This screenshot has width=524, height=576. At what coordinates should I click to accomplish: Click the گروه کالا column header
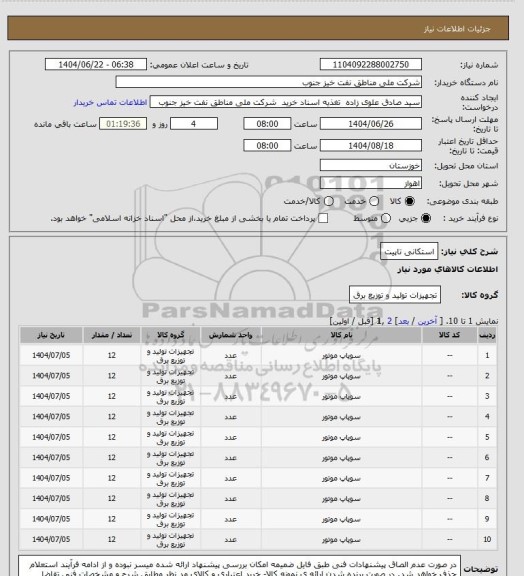click(171, 335)
